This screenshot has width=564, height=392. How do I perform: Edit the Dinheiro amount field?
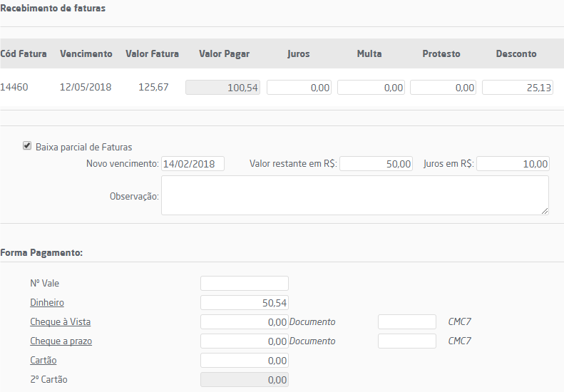click(245, 302)
